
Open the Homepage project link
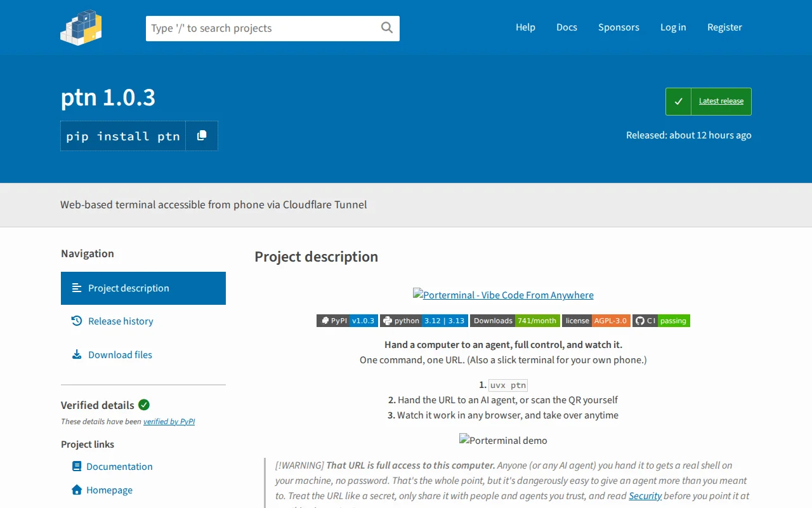click(109, 490)
